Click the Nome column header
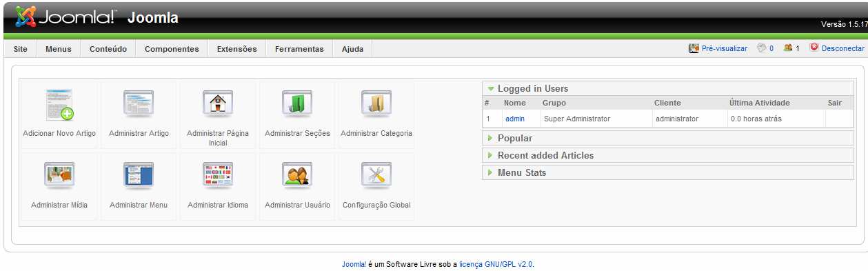 (x=515, y=103)
